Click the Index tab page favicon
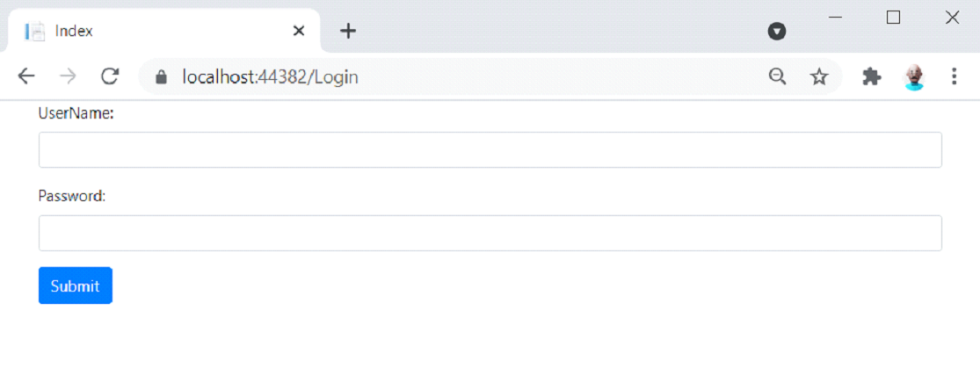Image resolution: width=980 pixels, height=383 pixels. pos(35,31)
